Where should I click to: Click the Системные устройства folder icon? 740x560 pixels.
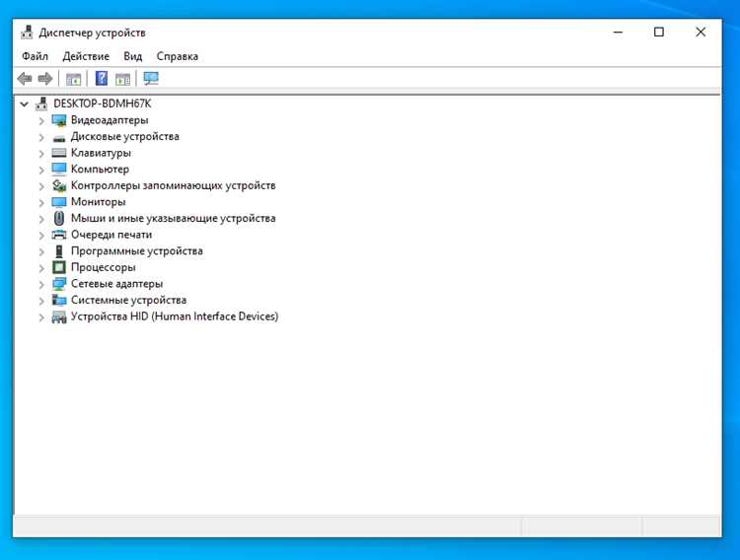click(59, 300)
